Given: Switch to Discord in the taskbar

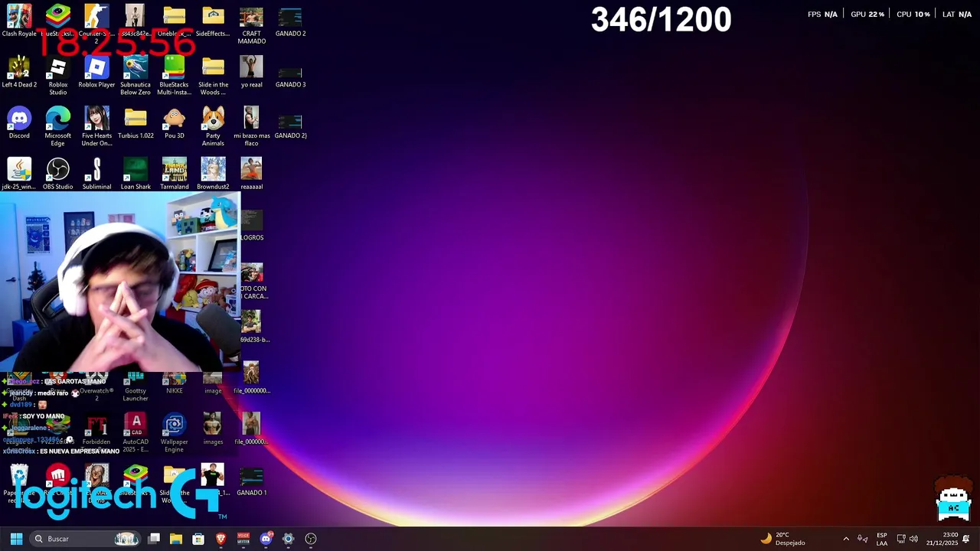Looking at the screenshot, I should click(266, 539).
